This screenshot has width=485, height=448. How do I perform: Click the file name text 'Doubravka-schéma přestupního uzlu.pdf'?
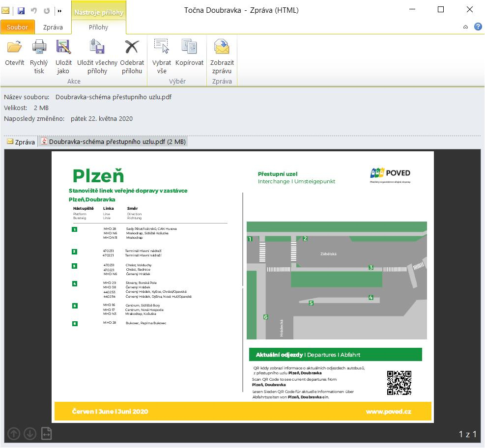pyautogui.click(x=113, y=97)
